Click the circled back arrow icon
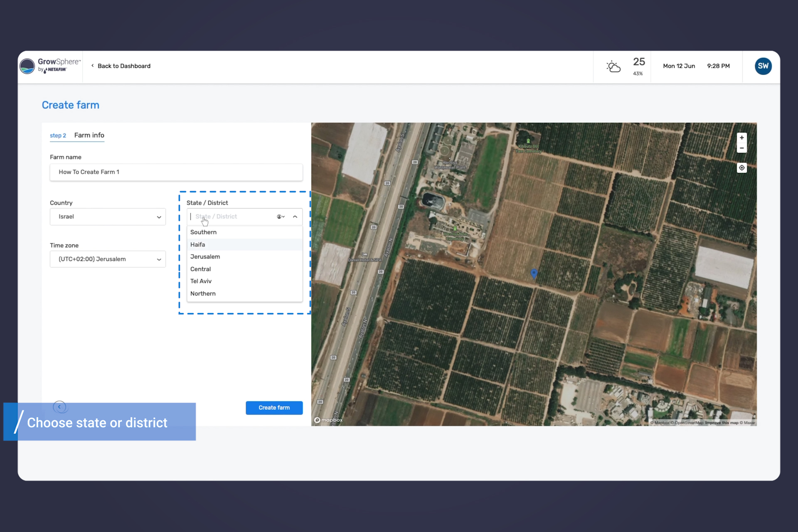Image resolution: width=798 pixels, height=532 pixels. click(x=59, y=407)
